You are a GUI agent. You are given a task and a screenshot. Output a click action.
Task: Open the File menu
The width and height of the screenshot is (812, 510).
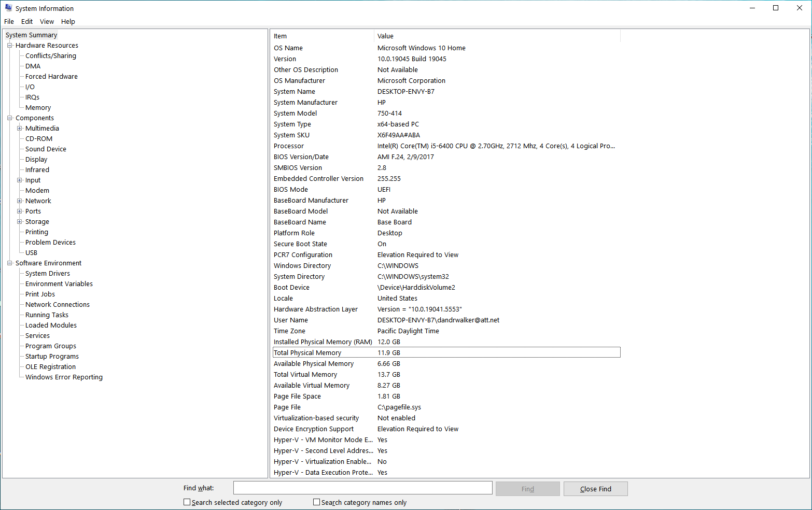tap(9, 21)
